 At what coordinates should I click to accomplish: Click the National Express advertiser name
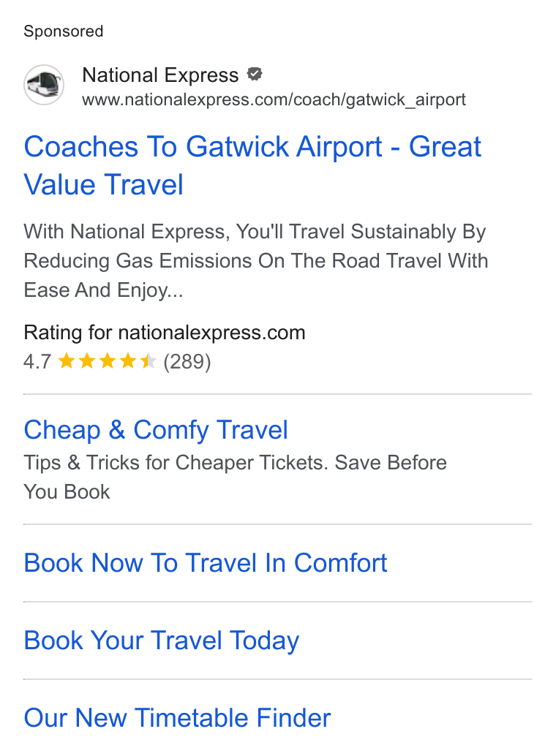point(160,75)
